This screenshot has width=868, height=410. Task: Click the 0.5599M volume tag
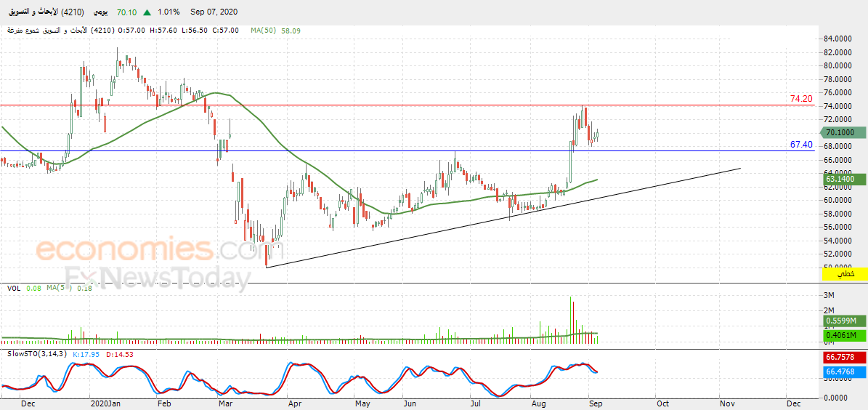click(841, 321)
